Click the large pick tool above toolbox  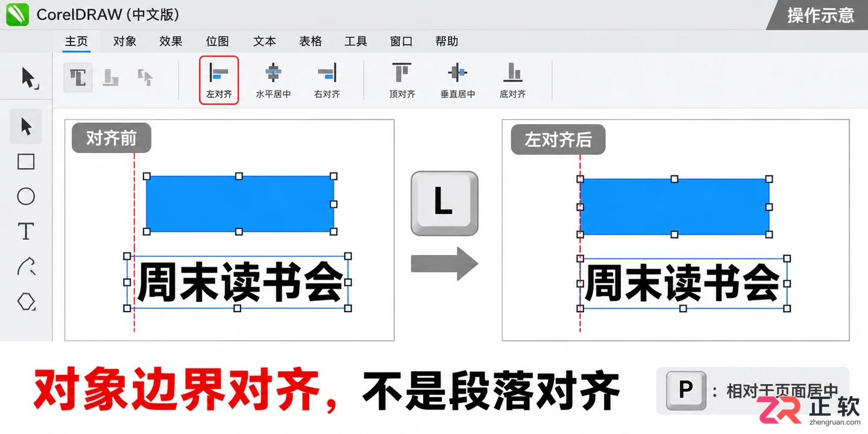pyautogui.click(x=29, y=78)
